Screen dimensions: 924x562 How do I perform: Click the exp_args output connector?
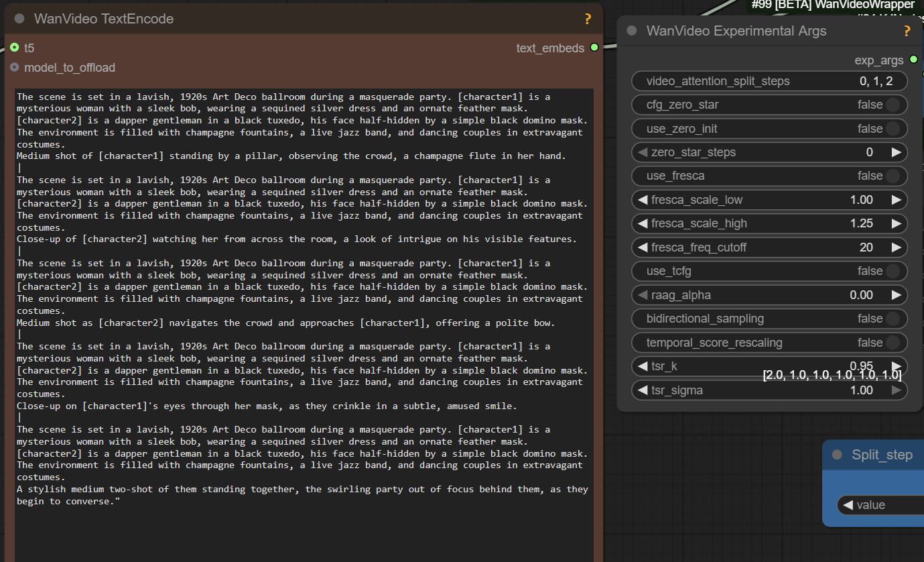click(913, 60)
